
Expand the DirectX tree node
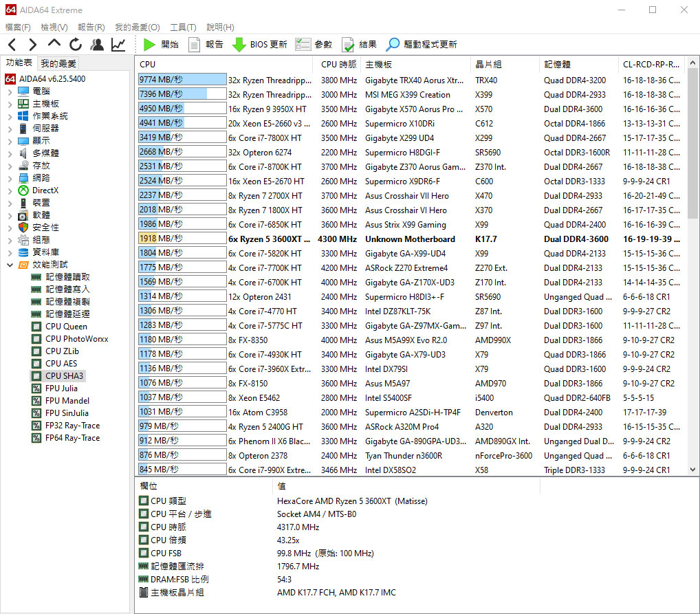(10, 190)
